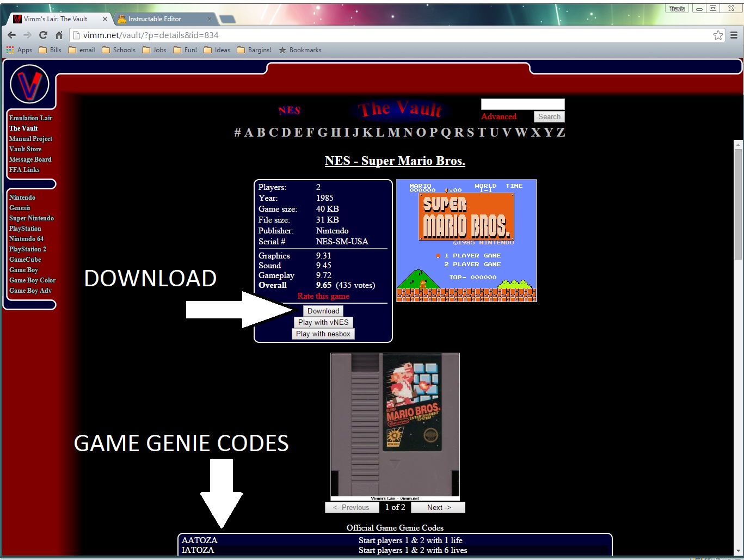Click the Rate this game link

pyautogui.click(x=323, y=296)
